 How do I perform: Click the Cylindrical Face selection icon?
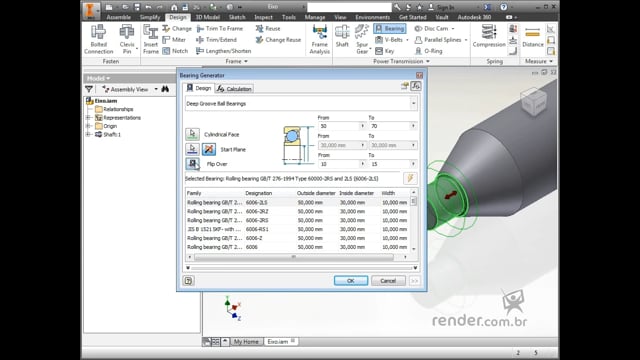click(x=192, y=134)
